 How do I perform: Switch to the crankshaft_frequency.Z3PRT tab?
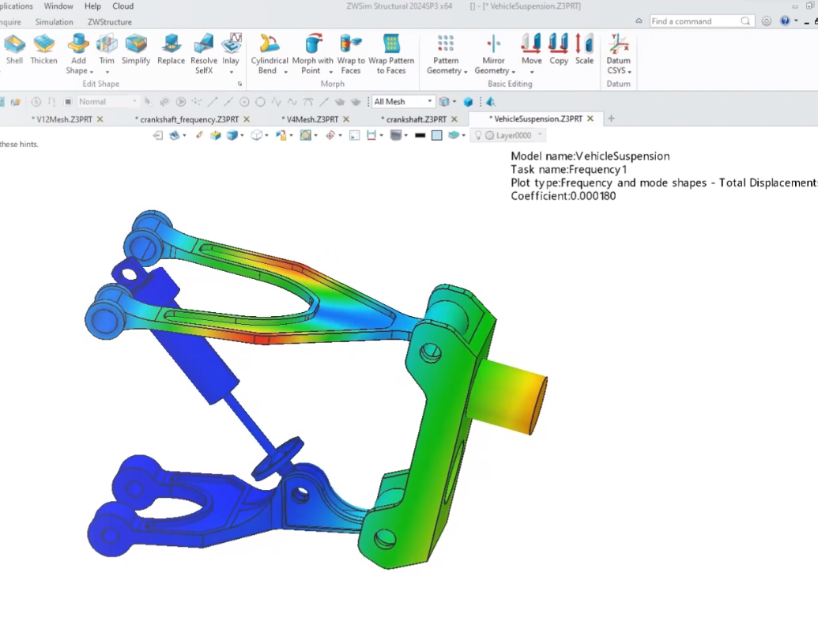(189, 119)
